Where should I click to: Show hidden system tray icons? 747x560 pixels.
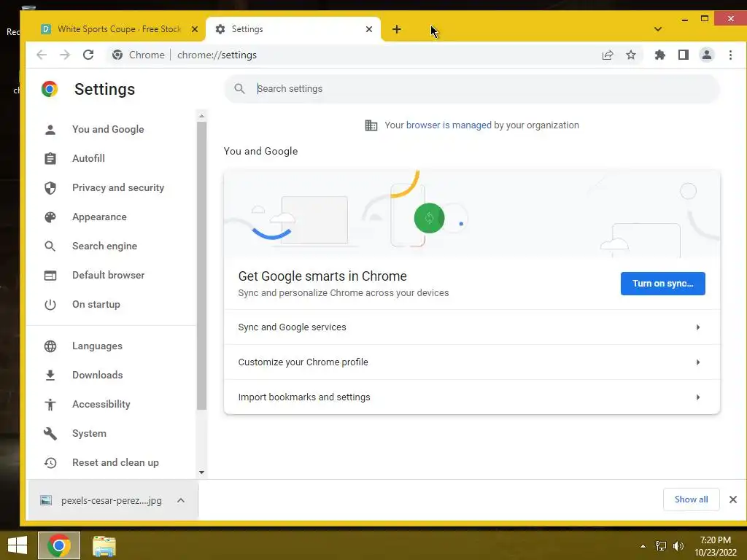pyautogui.click(x=643, y=546)
